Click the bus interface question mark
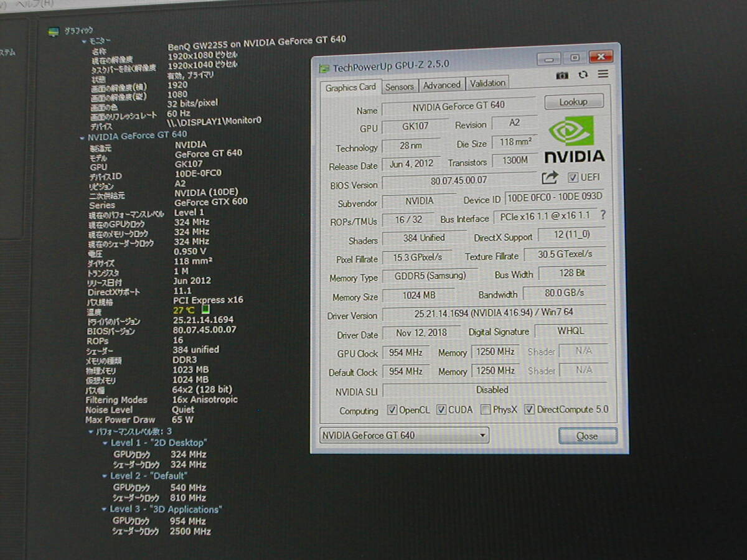This screenshot has width=747, height=560. click(x=603, y=215)
